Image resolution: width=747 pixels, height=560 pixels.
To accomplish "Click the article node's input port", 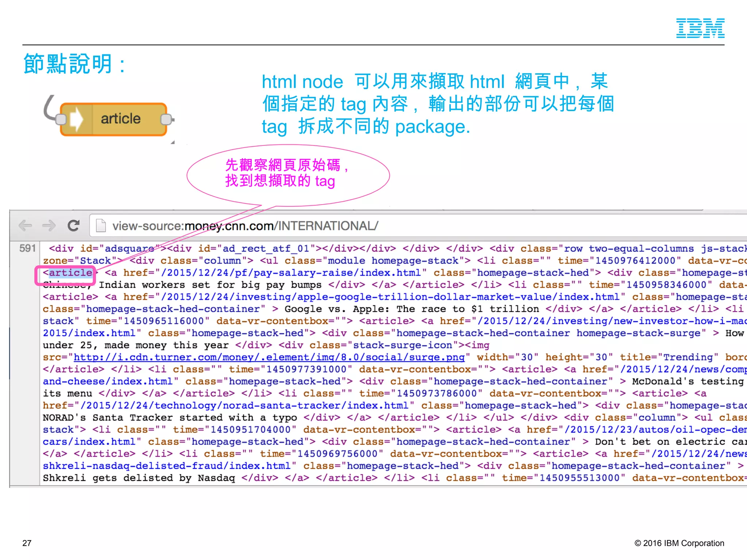I will pos(61,119).
